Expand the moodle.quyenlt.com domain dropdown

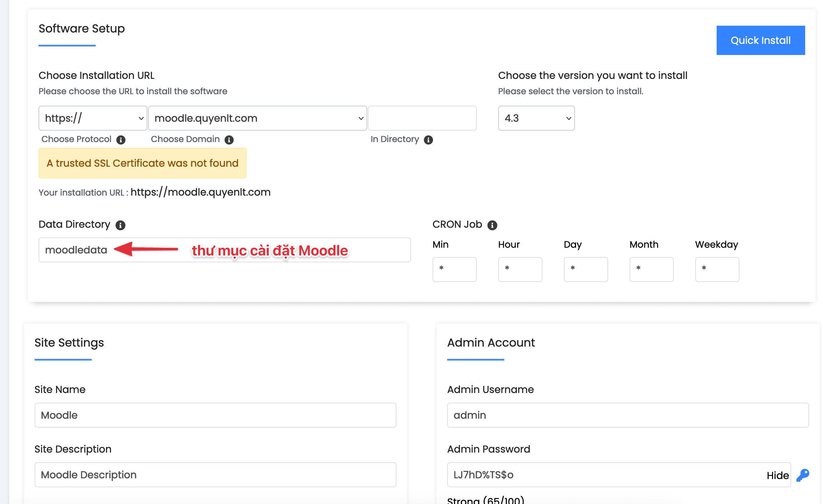click(257, 118)
